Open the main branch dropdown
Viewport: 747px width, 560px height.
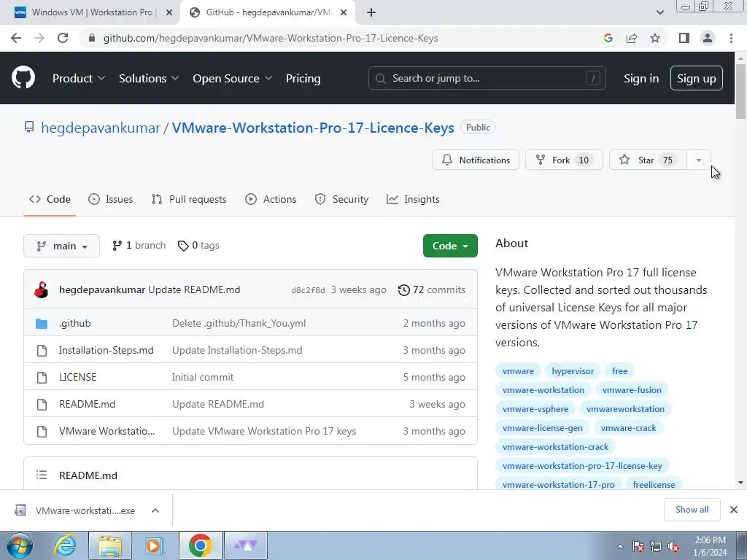[61, 246]
